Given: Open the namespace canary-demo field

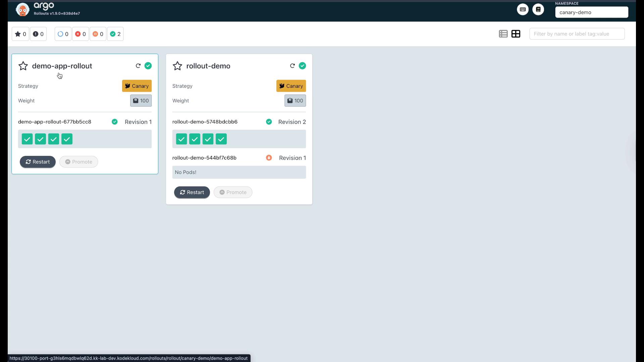Looking at the screenshot, I should [x=592, y=12].
